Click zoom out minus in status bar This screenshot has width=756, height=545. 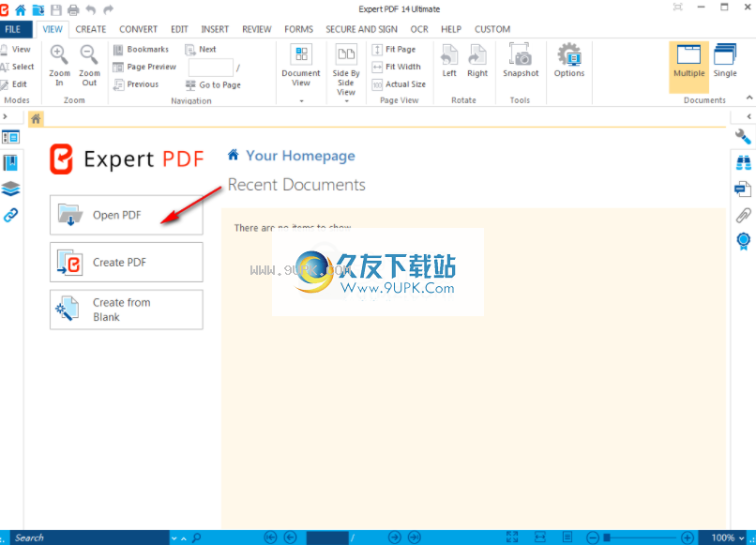[593, 537]
